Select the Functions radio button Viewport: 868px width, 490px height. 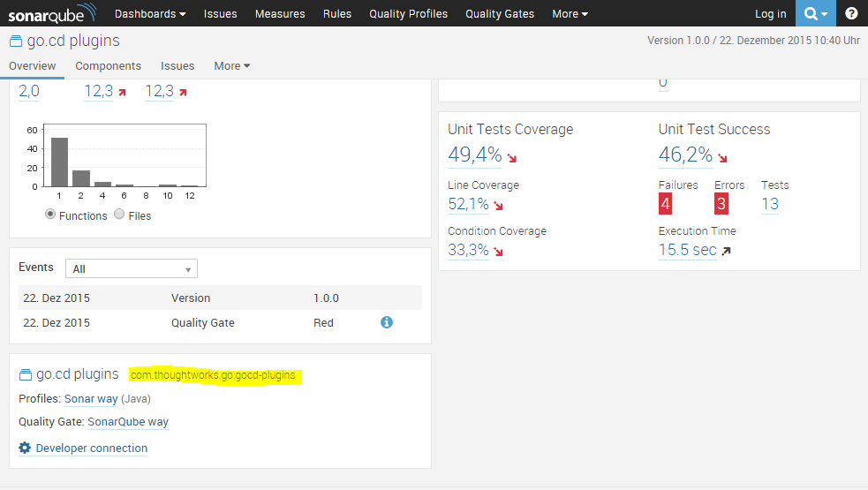50,215
